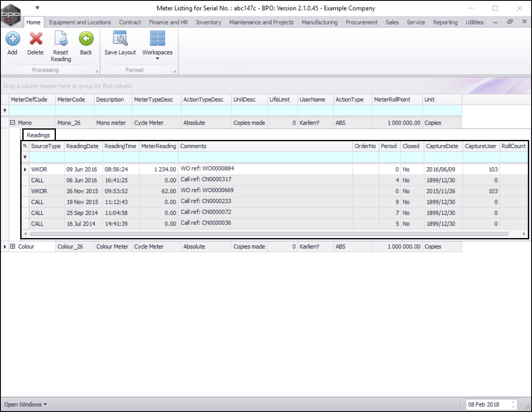Click the Readings grid search icon

click(25, 146)
